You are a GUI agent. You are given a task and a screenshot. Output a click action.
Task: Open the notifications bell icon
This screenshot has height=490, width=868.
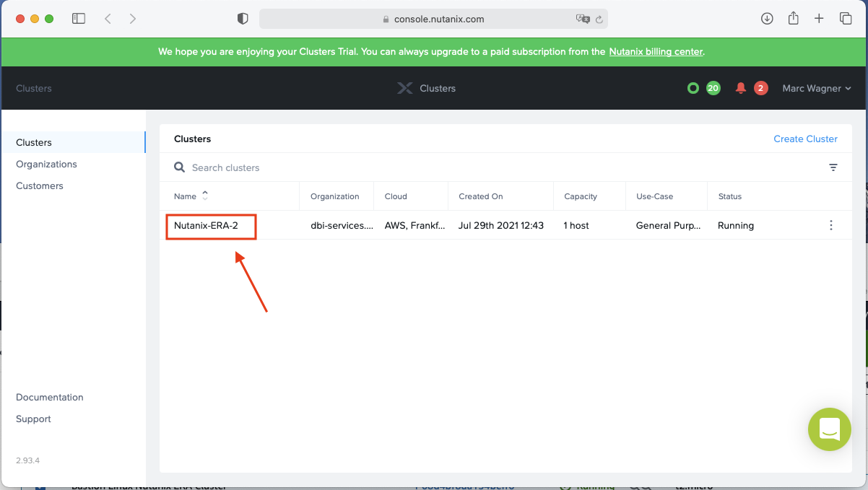coord(740,88)
